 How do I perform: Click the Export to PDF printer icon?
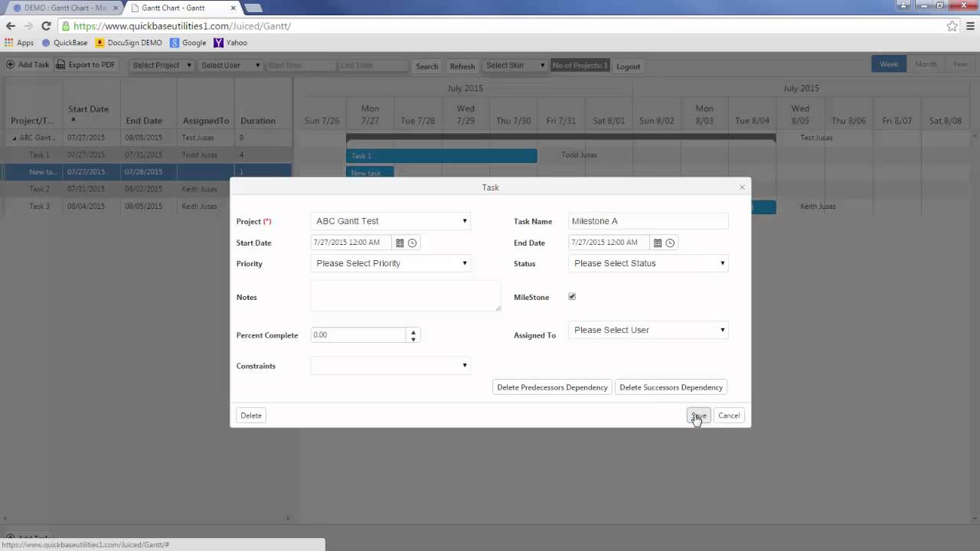click(x=59, y=65)
